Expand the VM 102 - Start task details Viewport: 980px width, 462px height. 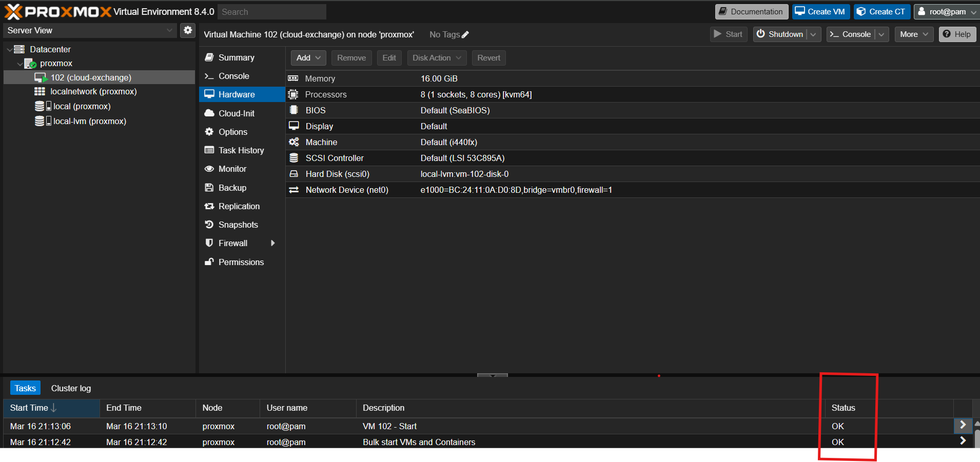(x=963, y=425)
